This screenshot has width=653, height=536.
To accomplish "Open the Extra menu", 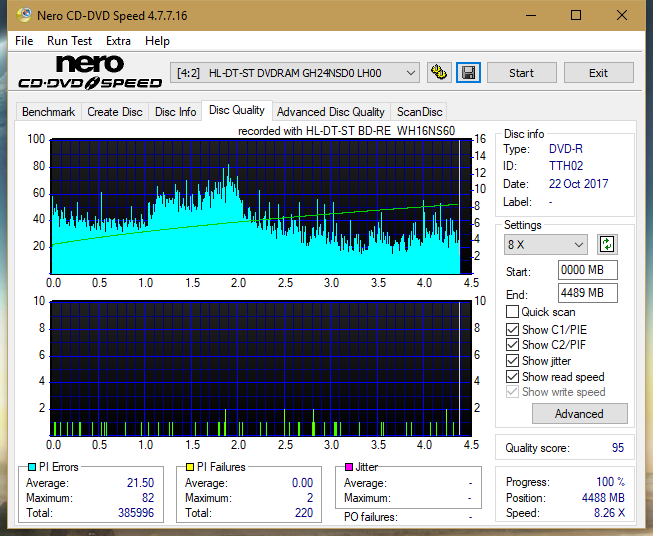I will tap(118, 41).
